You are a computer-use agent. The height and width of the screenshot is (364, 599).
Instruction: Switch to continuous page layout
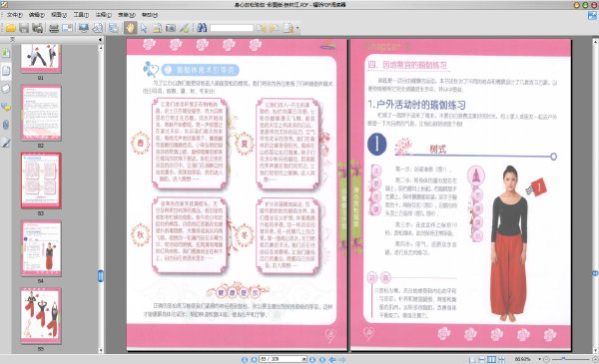[482, 359]
